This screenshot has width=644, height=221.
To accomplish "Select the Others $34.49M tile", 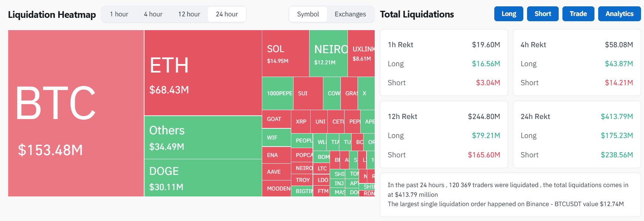I will (x=203, y=138).
